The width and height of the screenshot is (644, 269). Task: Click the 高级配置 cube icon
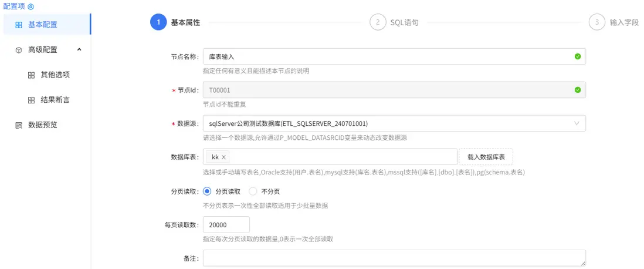(x=19, y=50)
